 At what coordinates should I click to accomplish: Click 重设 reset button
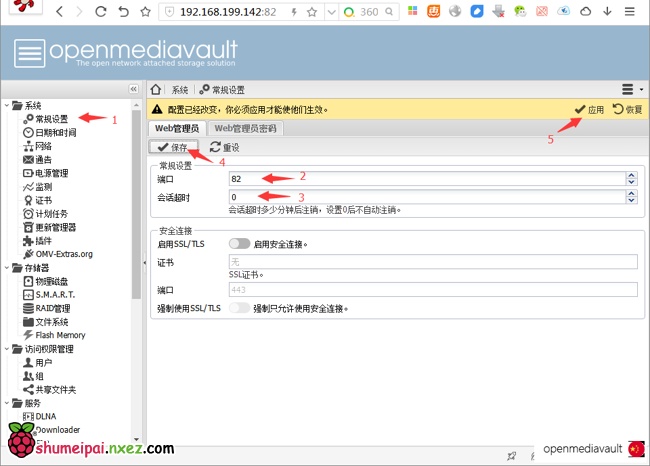tap(224, 147)
